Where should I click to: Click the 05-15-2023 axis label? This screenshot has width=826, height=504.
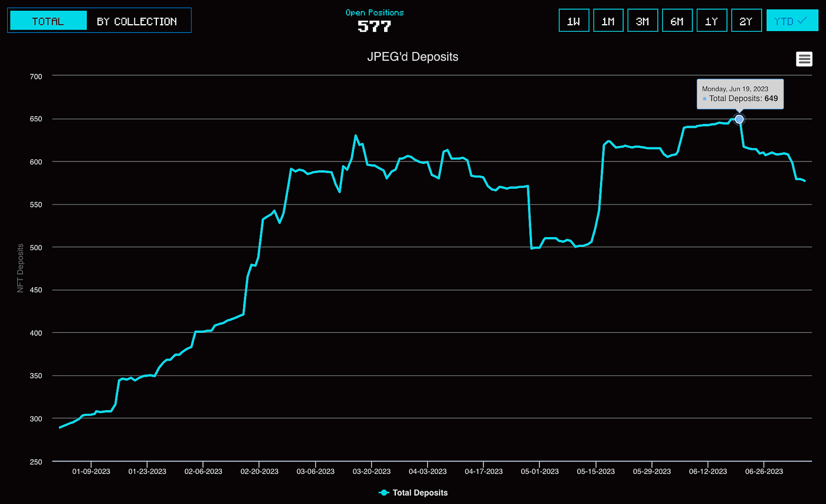596,472
